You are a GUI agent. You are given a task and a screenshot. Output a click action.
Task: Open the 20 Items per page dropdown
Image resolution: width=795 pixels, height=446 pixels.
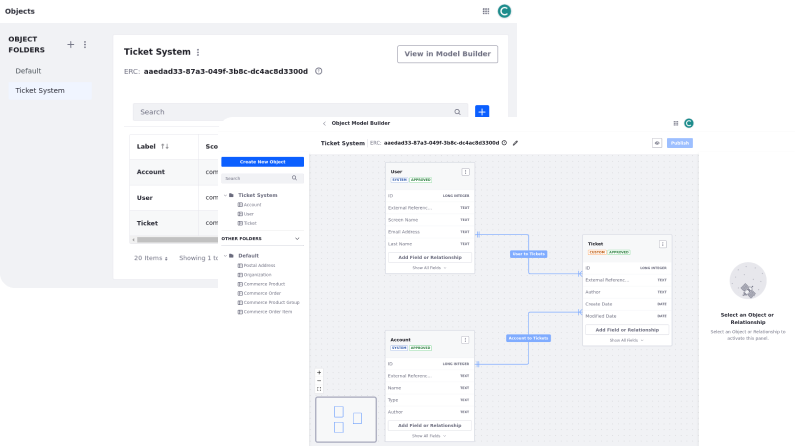[x=151, y=258]
